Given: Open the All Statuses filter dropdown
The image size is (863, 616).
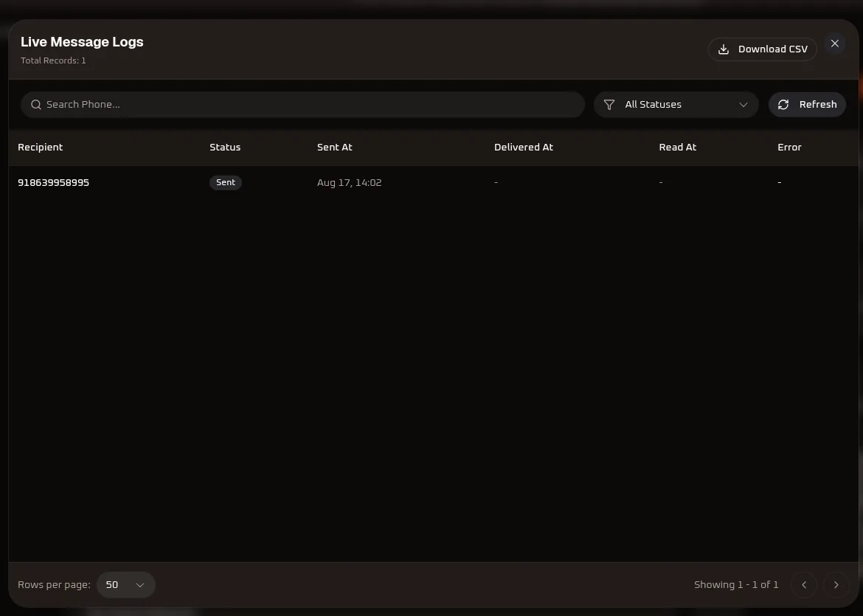Looking at the screenshot, I should click(676, 105).
